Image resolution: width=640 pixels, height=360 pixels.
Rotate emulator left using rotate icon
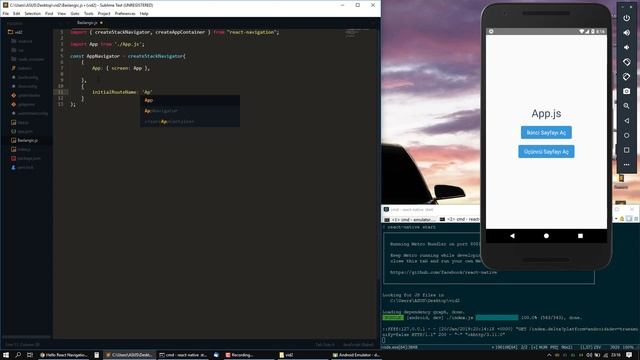click(x=626, y=62)
